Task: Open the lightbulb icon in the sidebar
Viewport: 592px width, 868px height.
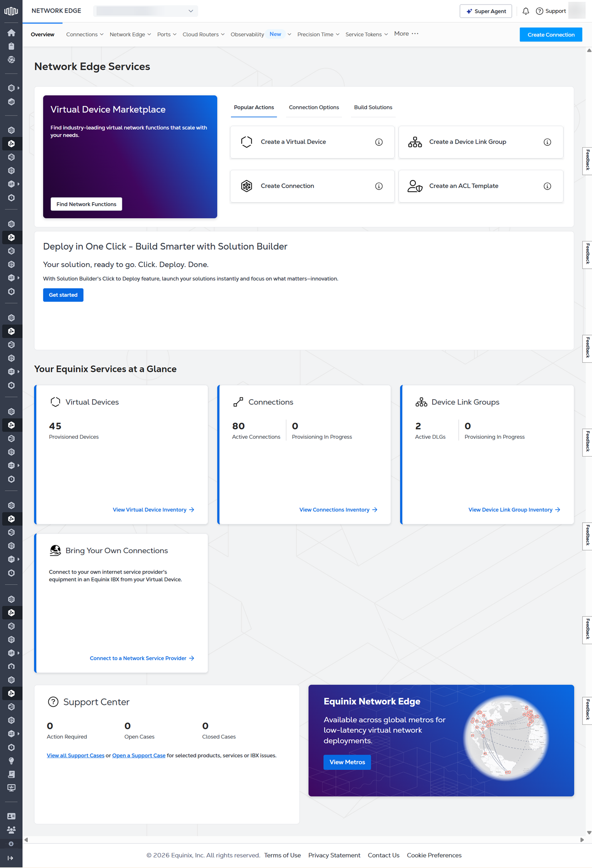Action: pos(11,760)
